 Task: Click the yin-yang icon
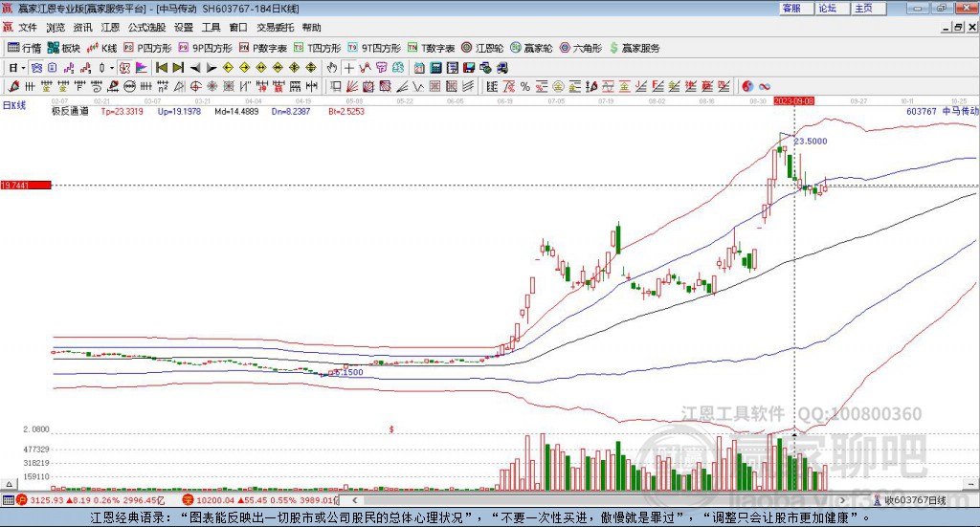coord(747,86)
